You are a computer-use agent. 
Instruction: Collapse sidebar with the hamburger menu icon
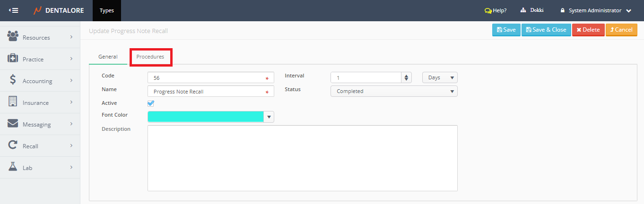[x=13, y=10]
